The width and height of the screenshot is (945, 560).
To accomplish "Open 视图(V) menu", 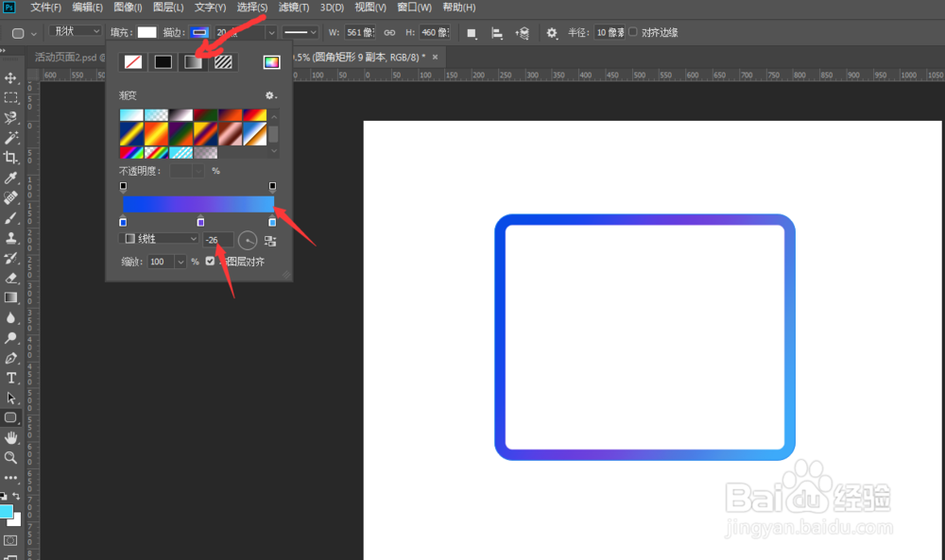I will pos(370,8).
